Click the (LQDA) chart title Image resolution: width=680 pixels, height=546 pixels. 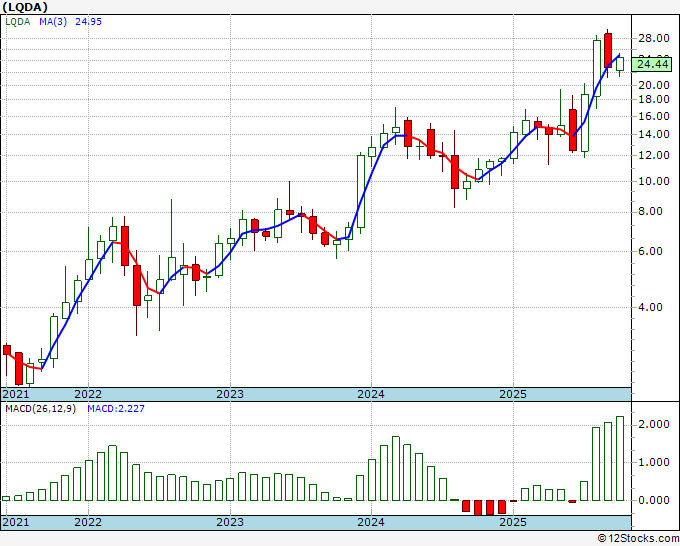25,7
